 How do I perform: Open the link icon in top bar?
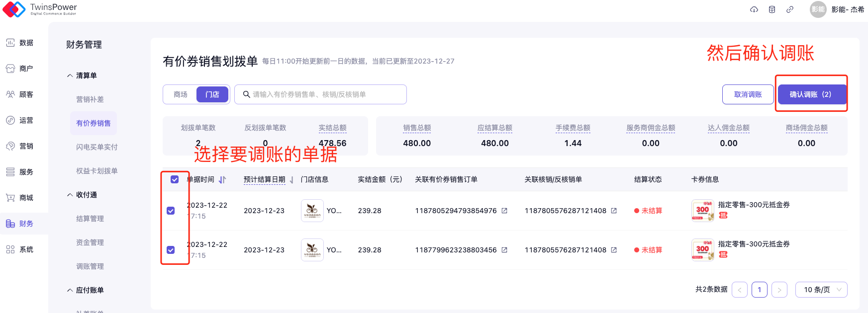[790, 9]
